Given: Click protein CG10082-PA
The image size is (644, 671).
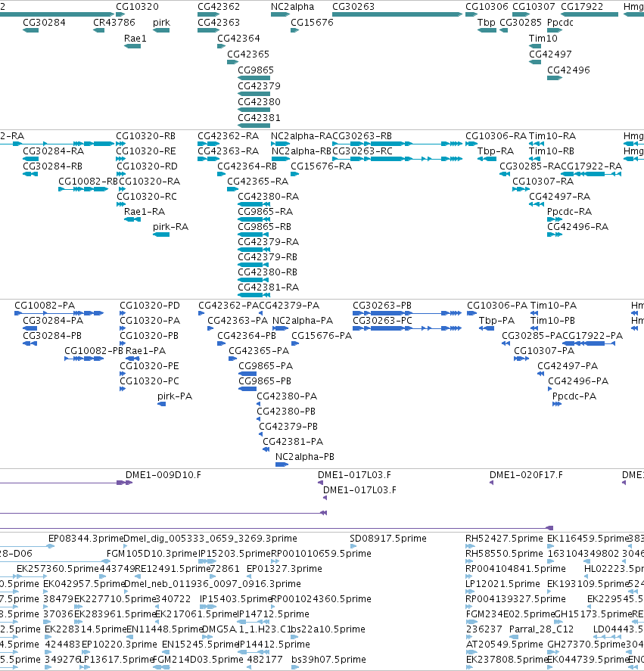Looking at the screenshot, I should 45,306.
